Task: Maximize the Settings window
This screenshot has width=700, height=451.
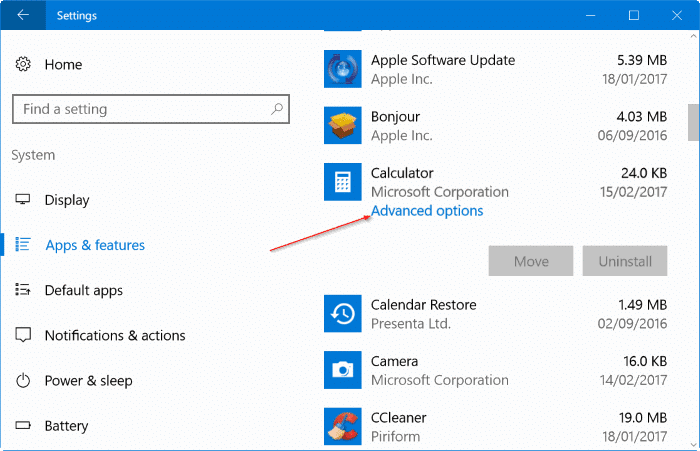Action: [x=633, y=15]
